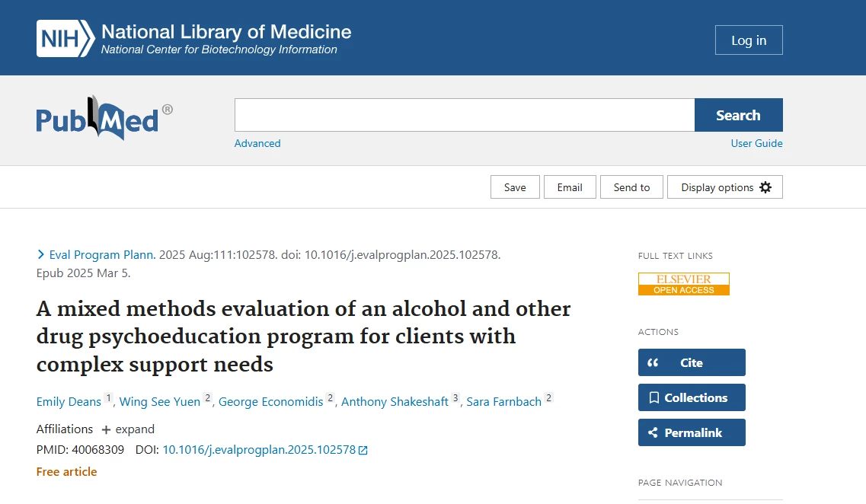Click the Search button
The width and height of the screenshot is (866, 504).
(738, 115)
